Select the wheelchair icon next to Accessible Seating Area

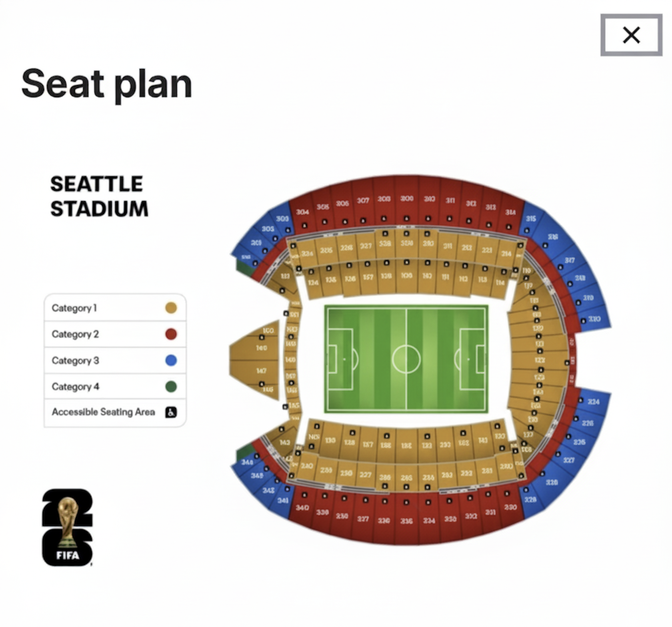click(x=171, y=413)
